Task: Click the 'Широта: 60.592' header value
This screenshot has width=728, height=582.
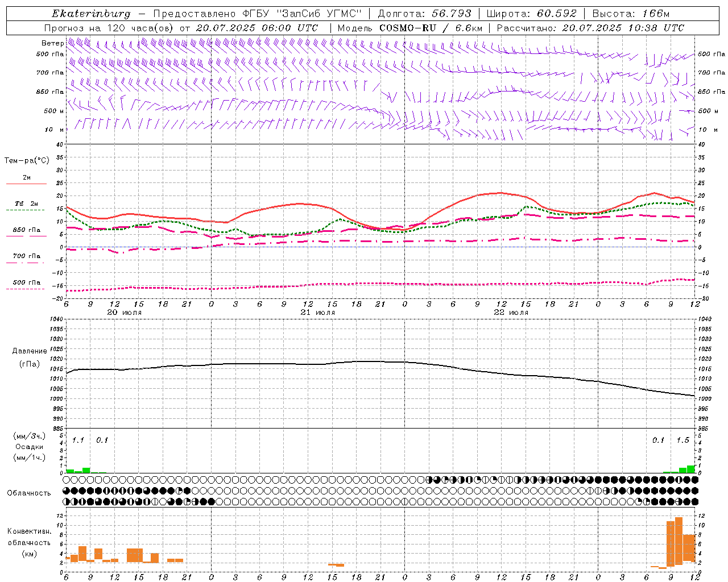Action: (x=531, y=14)
